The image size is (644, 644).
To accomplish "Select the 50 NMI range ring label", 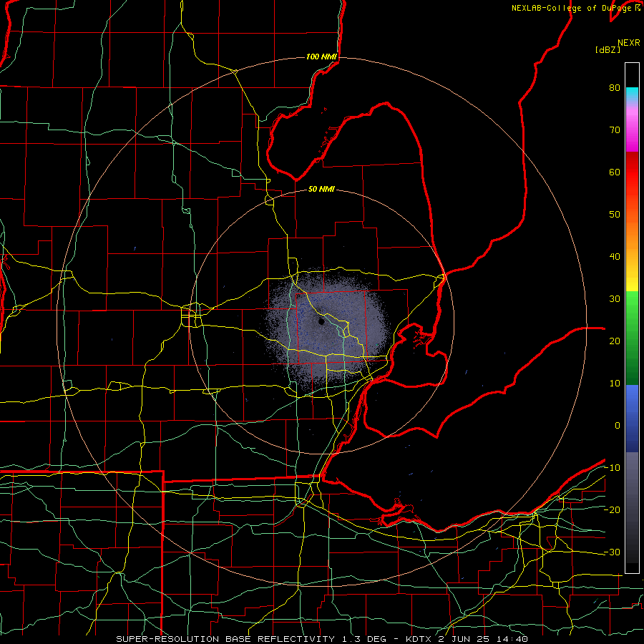I will 321,190.
